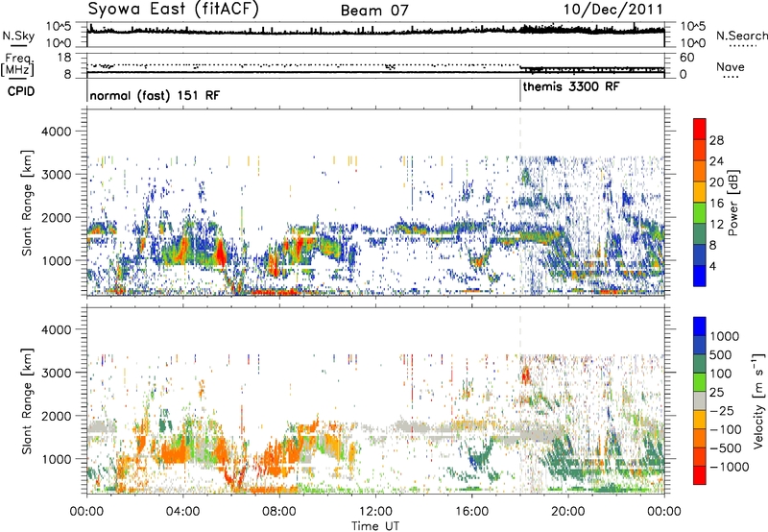This screenshot has height=532, width=768.
Task: Click the "24" power colorbar value
Action: click(x=716, y=161)
